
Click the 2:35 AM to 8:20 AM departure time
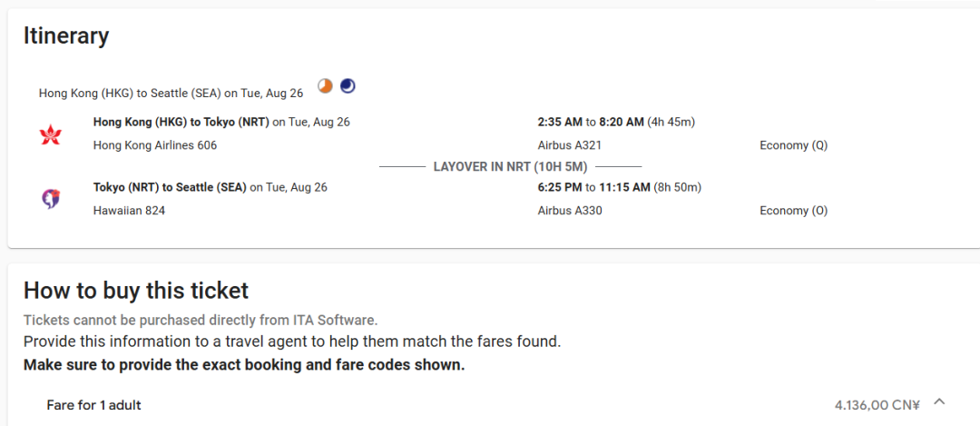591,122
